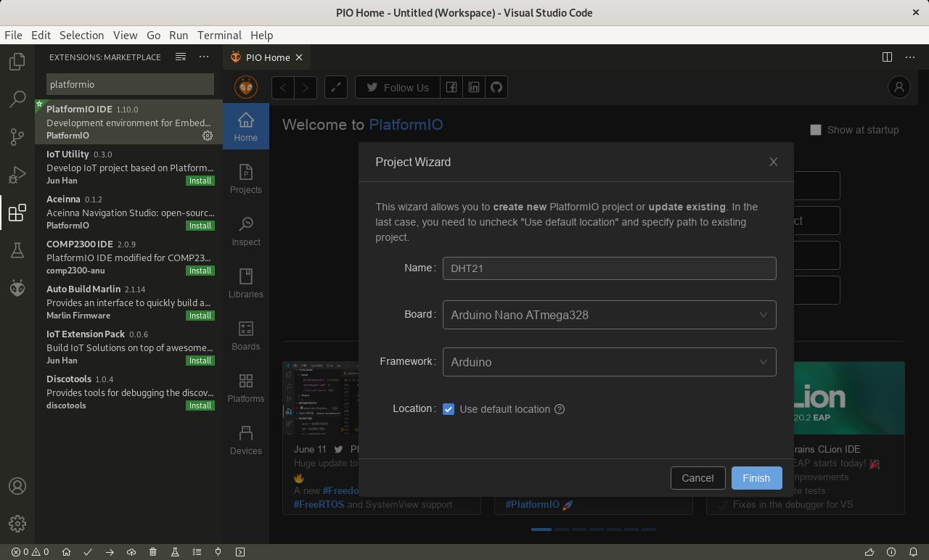Open the Selection menu

tap(81, 35)
